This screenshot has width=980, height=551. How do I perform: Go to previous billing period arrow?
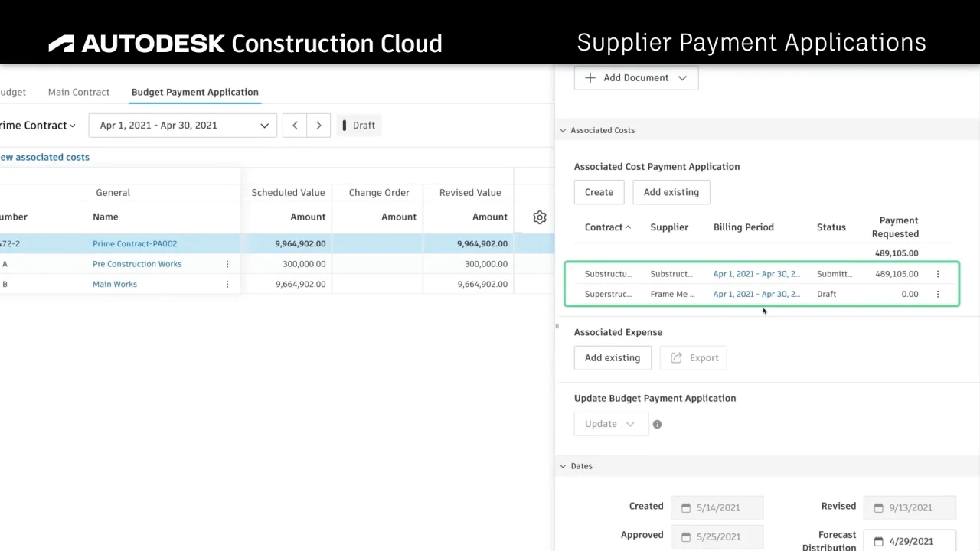(x=295, y=126)
